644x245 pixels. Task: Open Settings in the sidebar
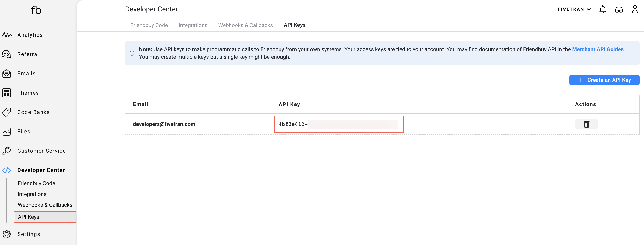coord(29,234)
